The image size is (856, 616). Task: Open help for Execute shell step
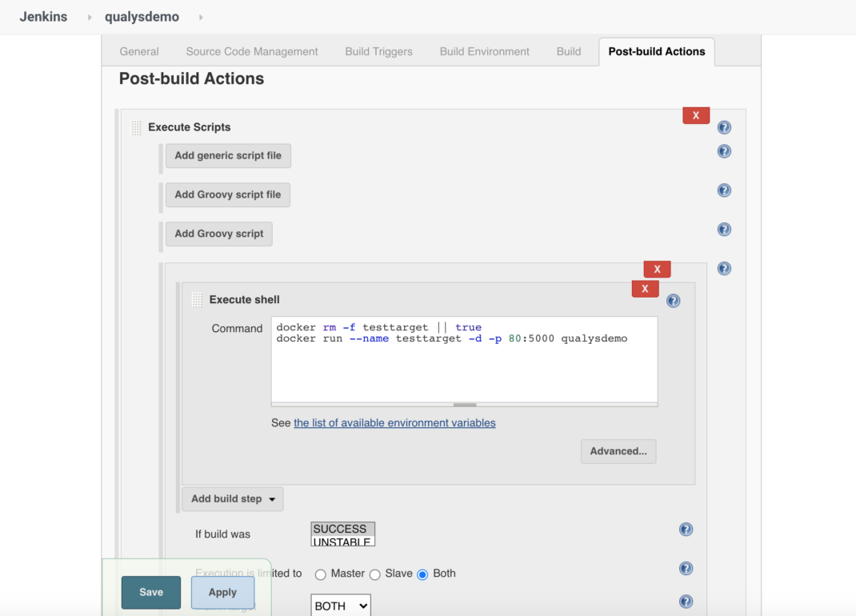tap(673, 301)
